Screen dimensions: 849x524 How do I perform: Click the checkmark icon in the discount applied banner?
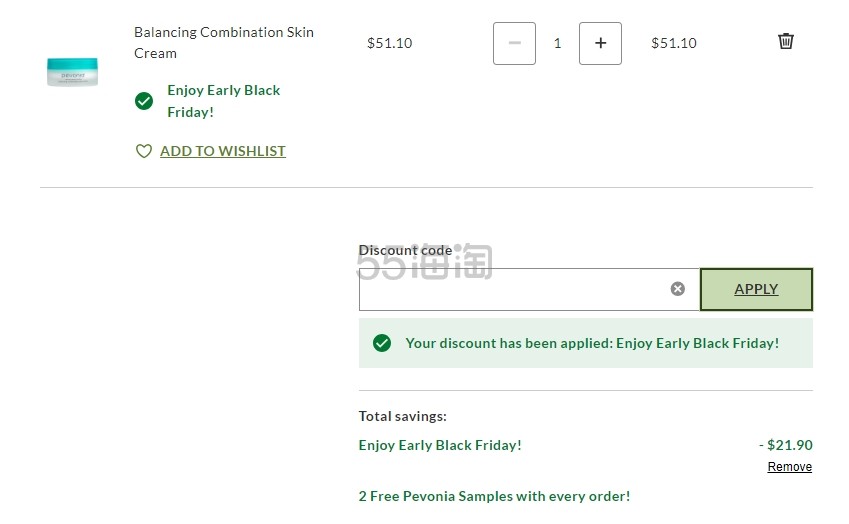tap(382, 343)
